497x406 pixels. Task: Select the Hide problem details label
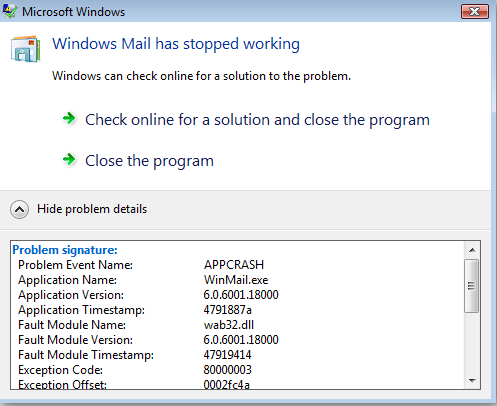coord(92,209)
